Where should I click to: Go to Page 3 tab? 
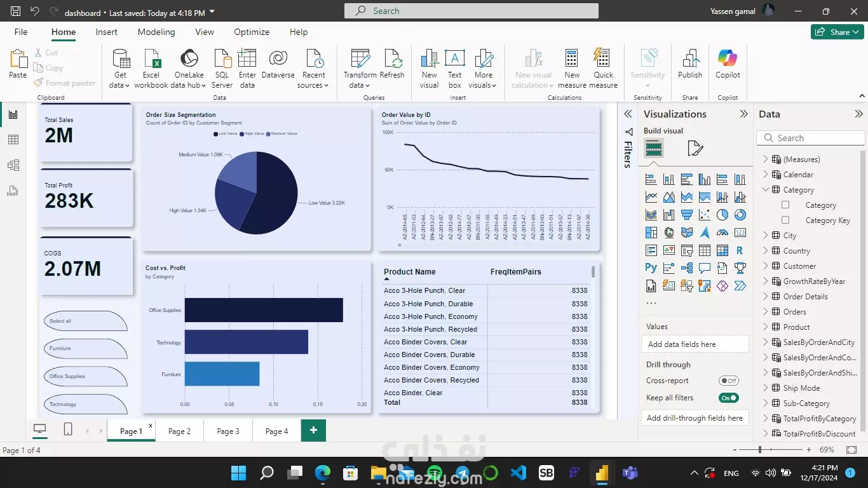coord(228,431)
